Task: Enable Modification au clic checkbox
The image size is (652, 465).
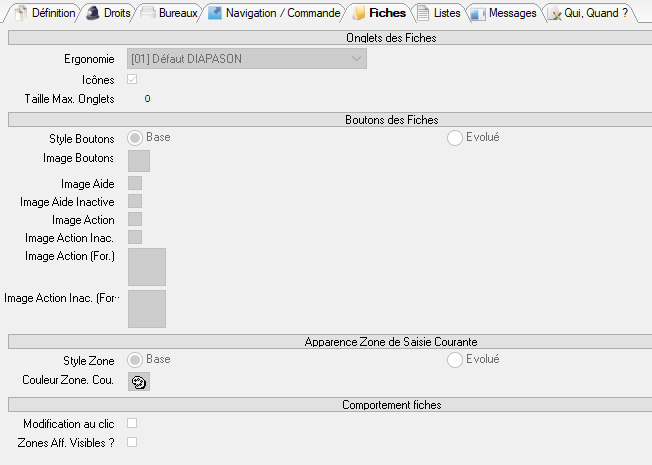Action: [x=132, y=424]
